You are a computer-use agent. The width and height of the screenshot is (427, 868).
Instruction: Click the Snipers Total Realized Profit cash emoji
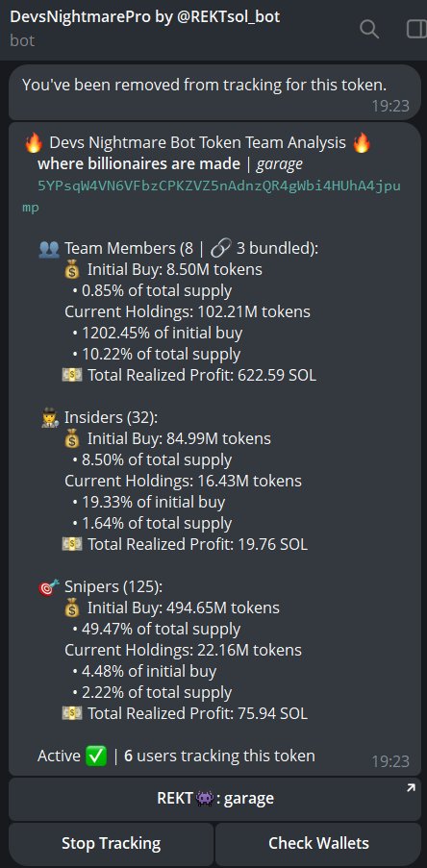72,713
